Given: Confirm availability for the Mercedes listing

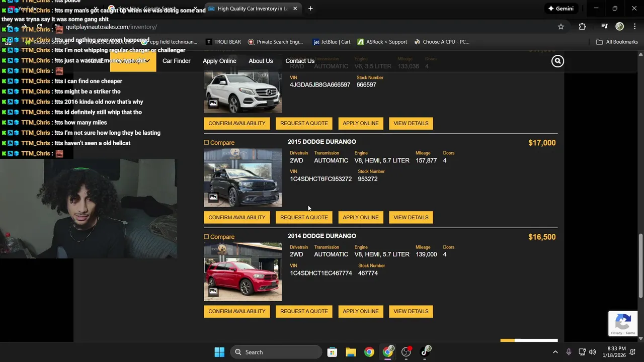Looking at the screenshot, I should [237, 123].
